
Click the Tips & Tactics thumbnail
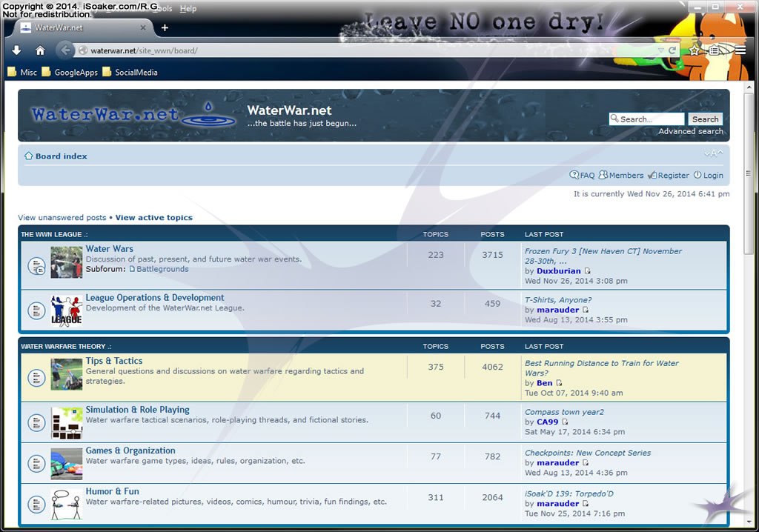click(x=66, y=374)
